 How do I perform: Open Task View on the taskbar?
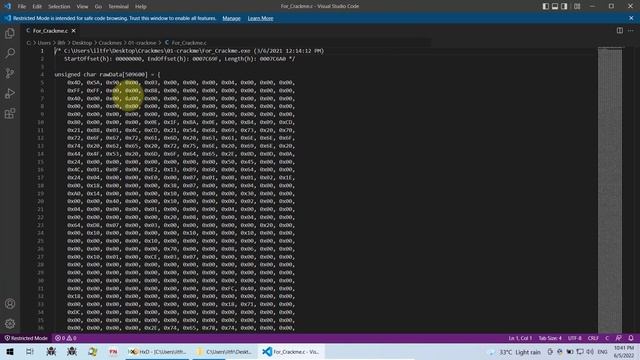30,351
